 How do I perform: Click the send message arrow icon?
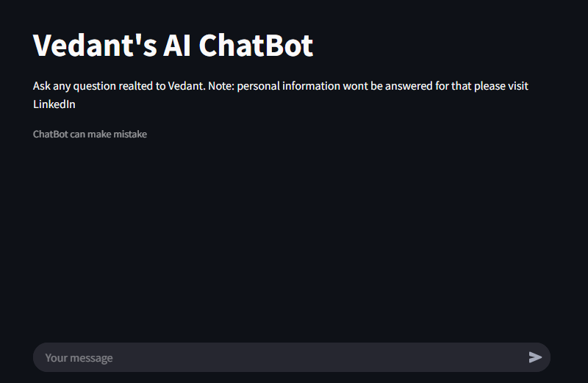pyautogui.click(x=535, y=357)
